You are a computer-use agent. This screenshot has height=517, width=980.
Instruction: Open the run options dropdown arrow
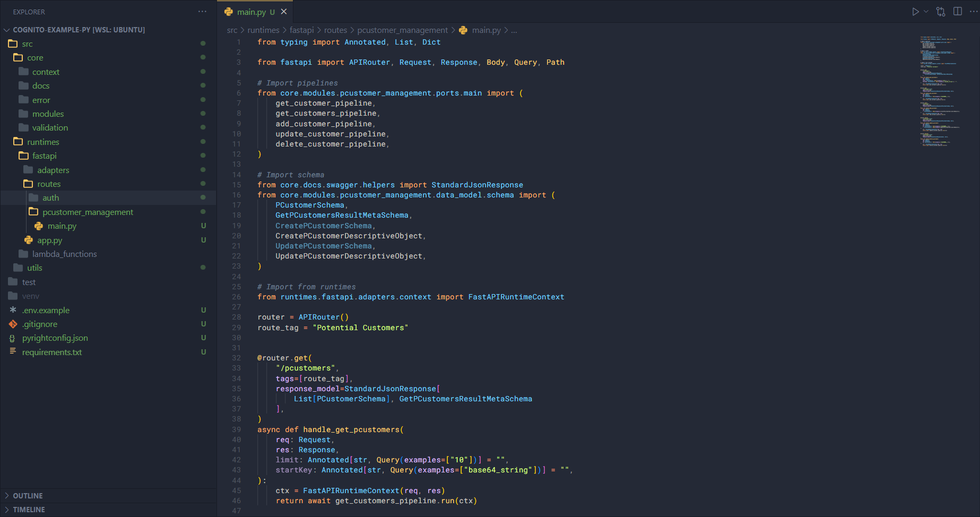[x=926, y=12]
